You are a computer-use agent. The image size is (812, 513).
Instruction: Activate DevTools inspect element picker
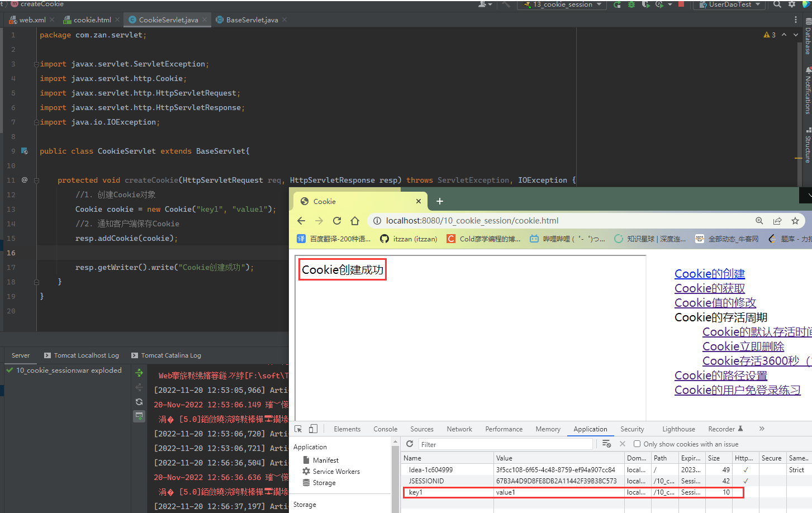click(x=298, y=429)
